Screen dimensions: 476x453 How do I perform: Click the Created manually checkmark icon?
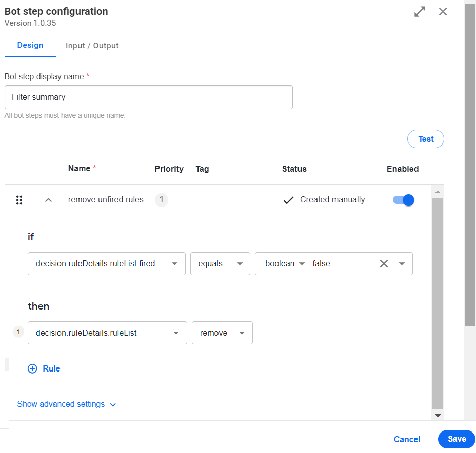point(288,200)
